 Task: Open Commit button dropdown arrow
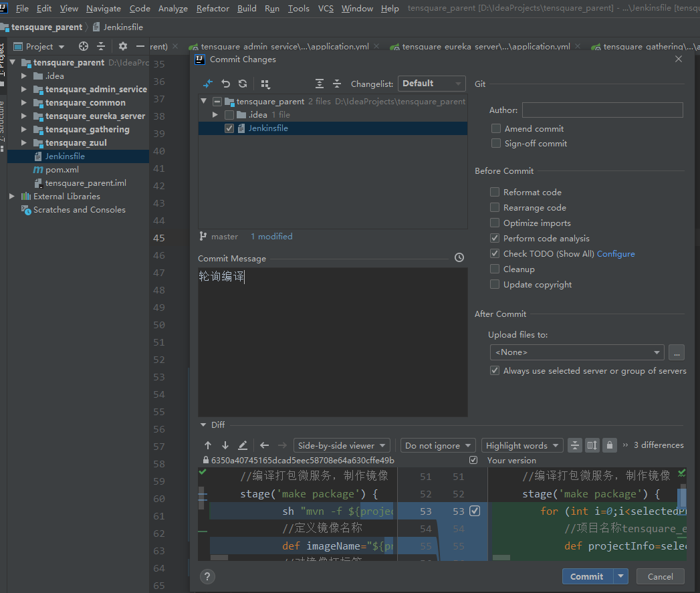coord(620,576)
